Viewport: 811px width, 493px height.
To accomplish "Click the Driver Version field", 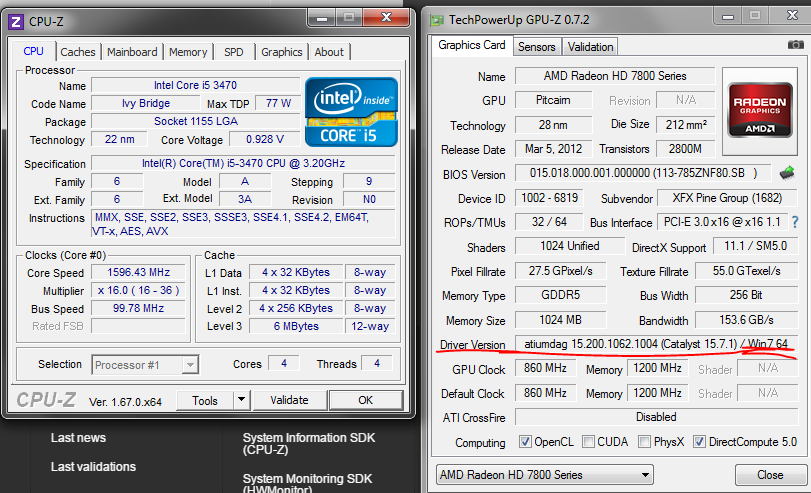I will (x=656, y=344).
